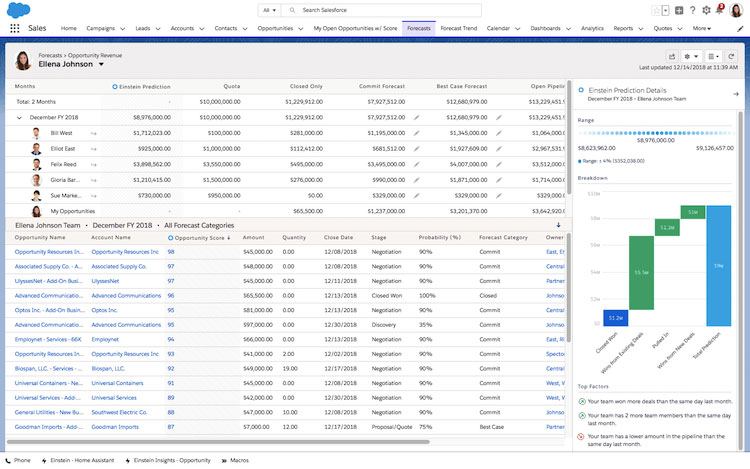The width and height of the screenshot is (750, 469).
Task: Click the jump arrow next to Felix Reed
Action: coord(93,164)
